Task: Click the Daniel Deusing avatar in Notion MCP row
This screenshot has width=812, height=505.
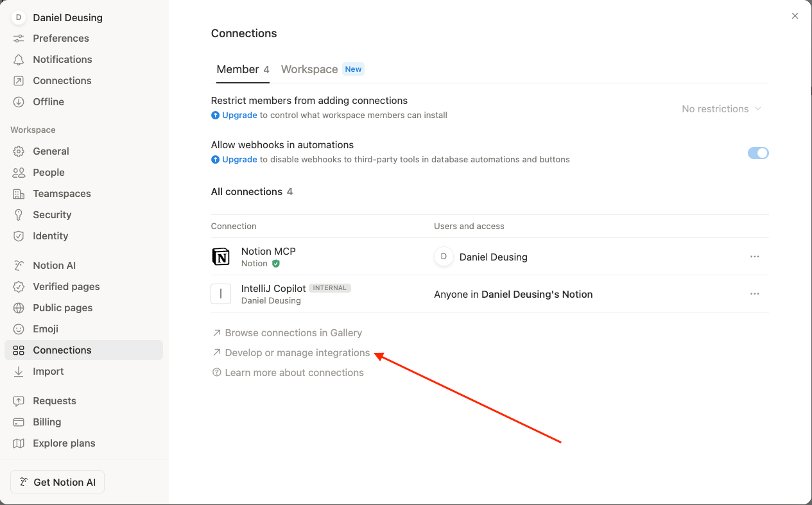Action: coord(444,257)
